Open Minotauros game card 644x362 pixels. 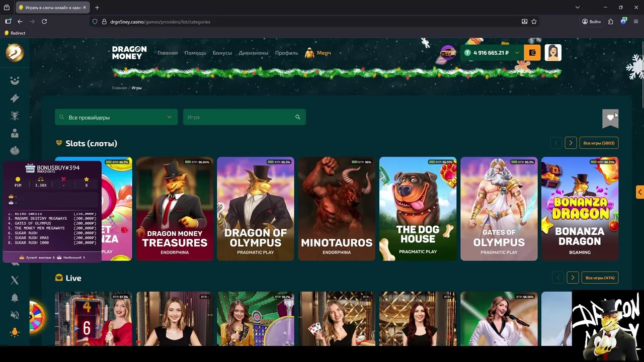point(337,209)
